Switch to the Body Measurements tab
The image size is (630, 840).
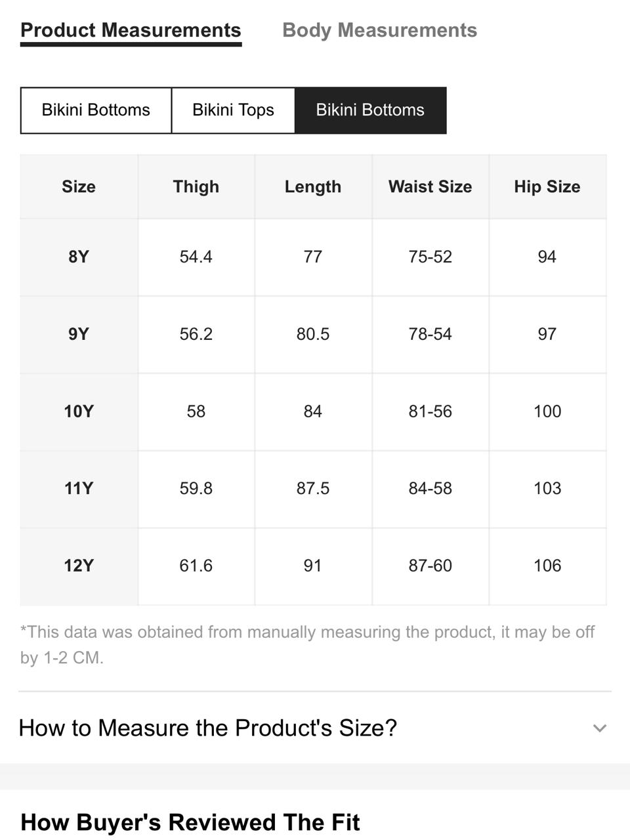(379, 30)
